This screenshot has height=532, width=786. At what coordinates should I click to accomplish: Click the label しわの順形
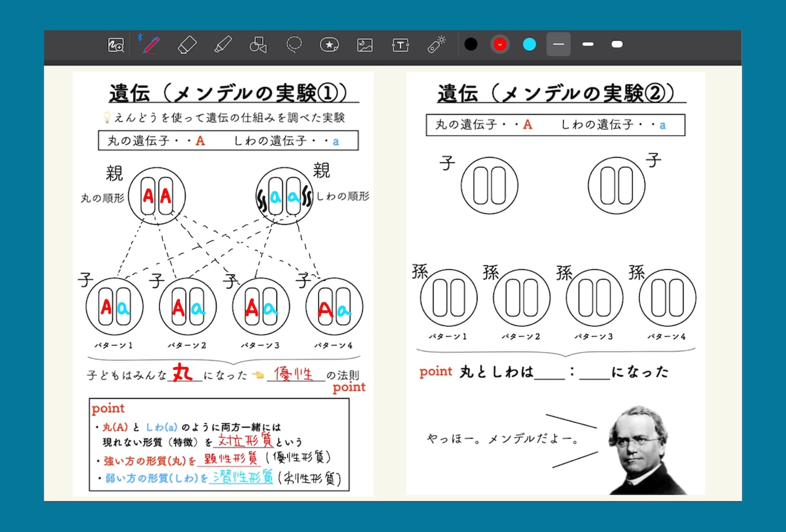tap(343, 196)
